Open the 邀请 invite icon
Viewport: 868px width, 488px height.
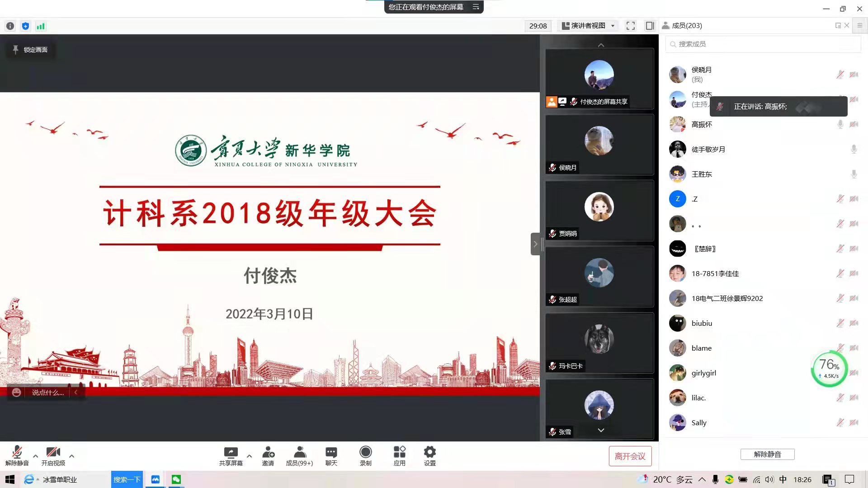click(x=268, y=455)
